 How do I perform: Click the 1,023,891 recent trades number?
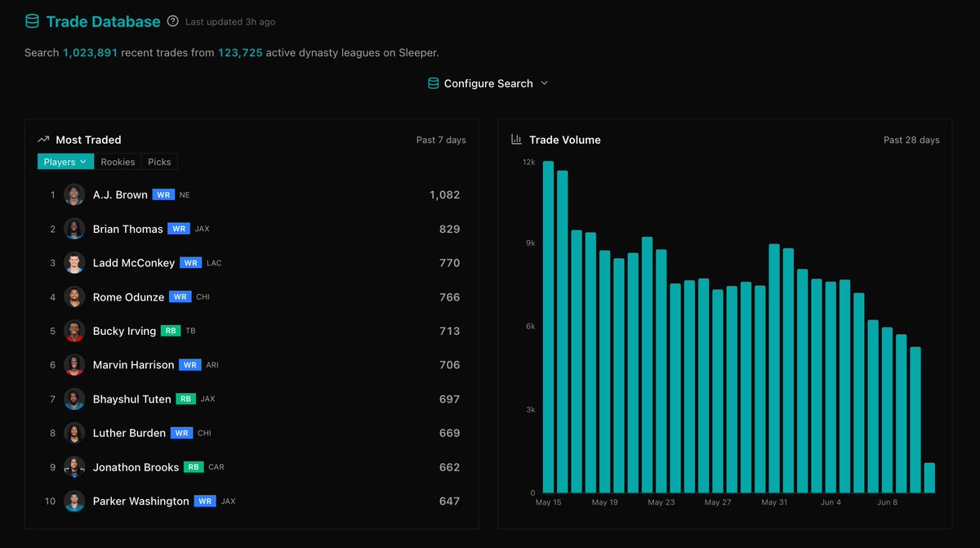point(90,52)
